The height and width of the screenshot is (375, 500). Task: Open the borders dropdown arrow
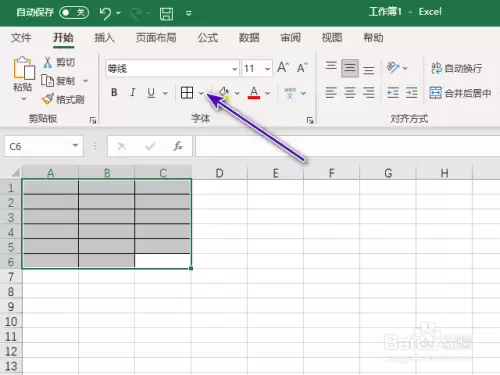[201, 93]
